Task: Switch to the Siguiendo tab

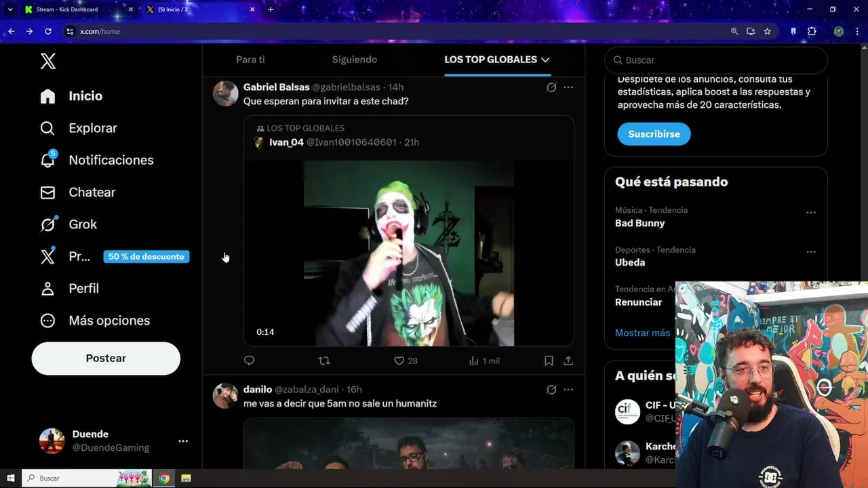Action: [x=355, y=60]
